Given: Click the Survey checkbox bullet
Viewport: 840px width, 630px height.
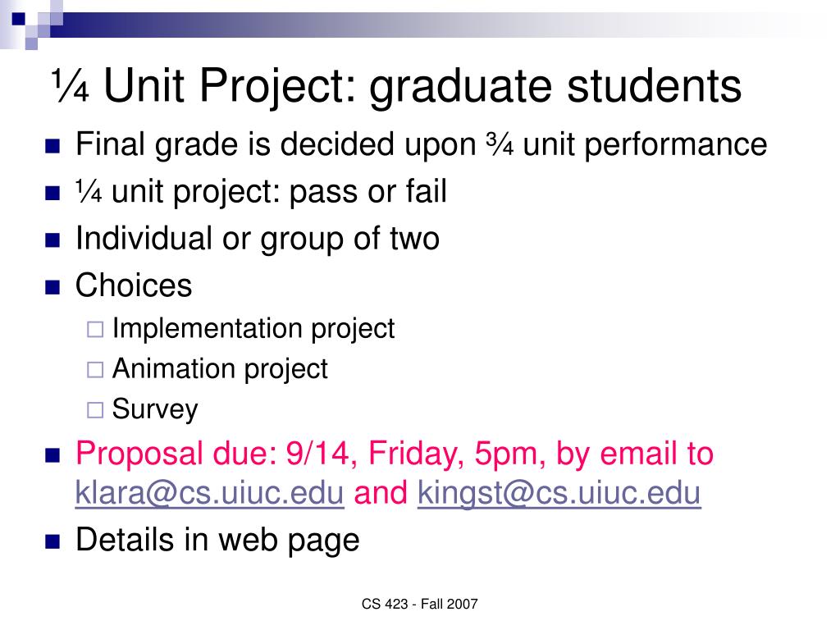Looking at the screenshot, I should [x=95, y=410].
